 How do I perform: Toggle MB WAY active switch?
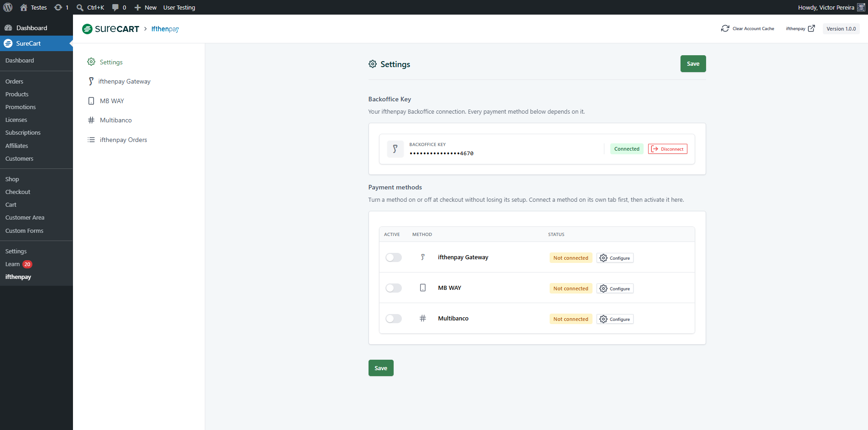(394, 288)
